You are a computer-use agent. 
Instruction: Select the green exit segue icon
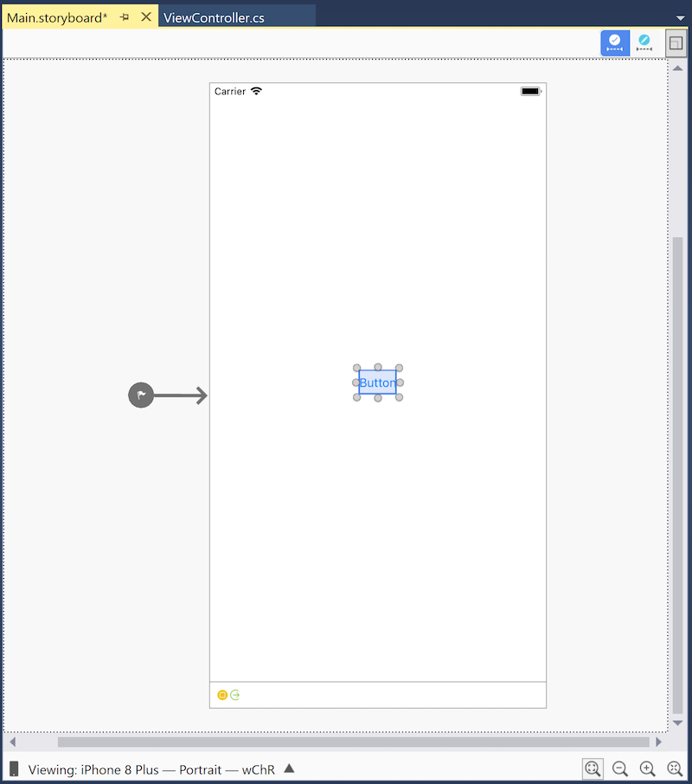234,695
